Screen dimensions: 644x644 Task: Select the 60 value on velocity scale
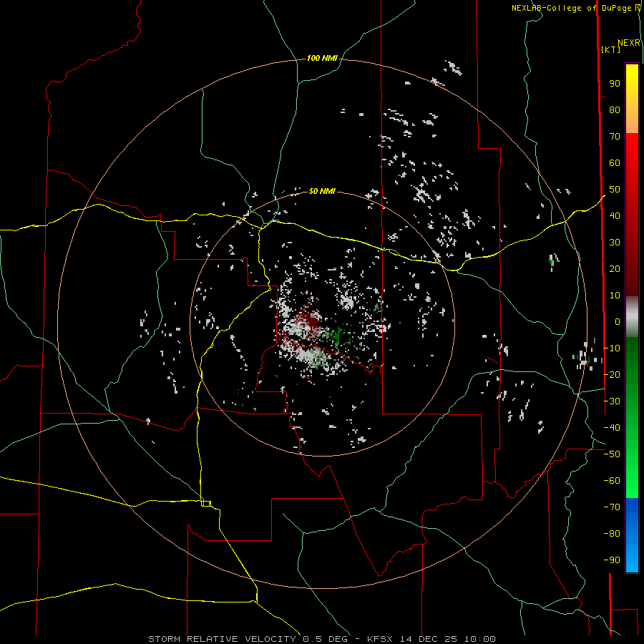click(615, 162)
